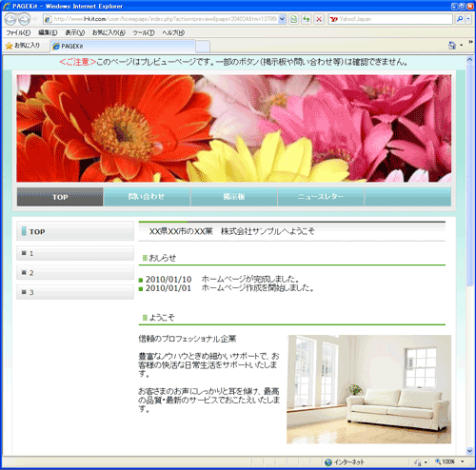Screen dimensions: 476x470
Task: Click the living room sofa photo
Action: tap(368, 389)
